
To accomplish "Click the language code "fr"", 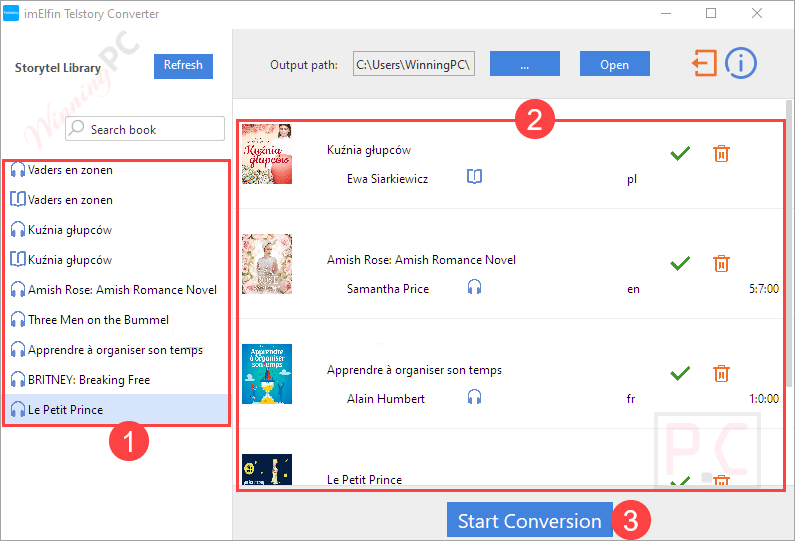I will point(631,399).
